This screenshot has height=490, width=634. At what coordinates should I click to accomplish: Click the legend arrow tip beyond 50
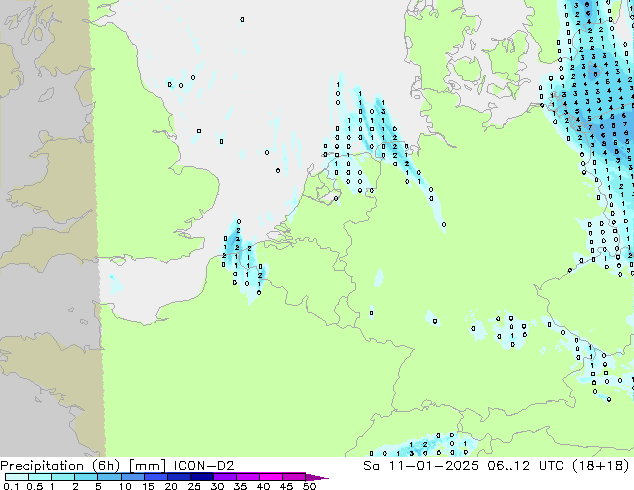317,477
